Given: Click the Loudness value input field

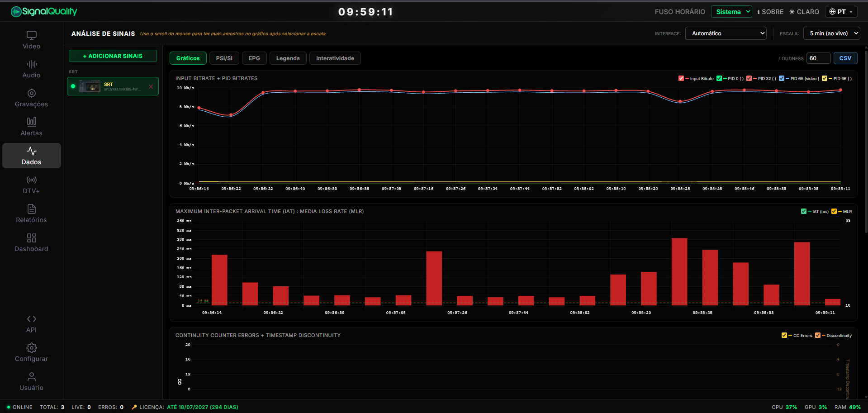Looking at the screenshot, I should 818,58.
